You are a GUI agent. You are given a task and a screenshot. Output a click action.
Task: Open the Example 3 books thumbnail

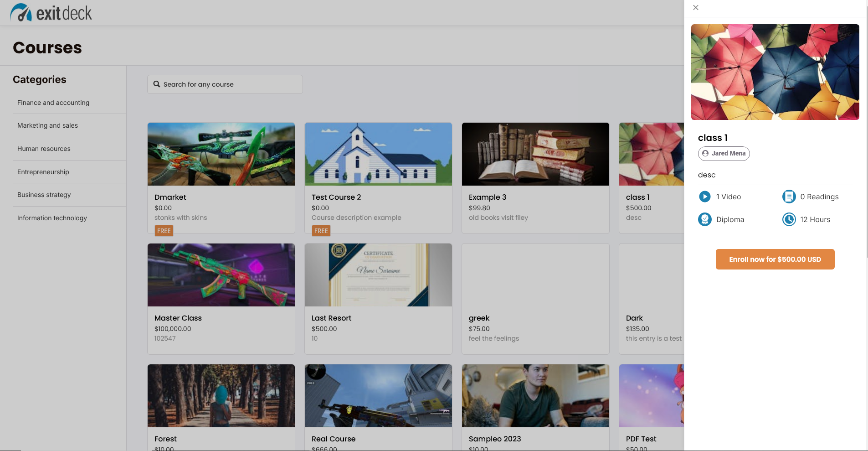[x=535, y=154]
